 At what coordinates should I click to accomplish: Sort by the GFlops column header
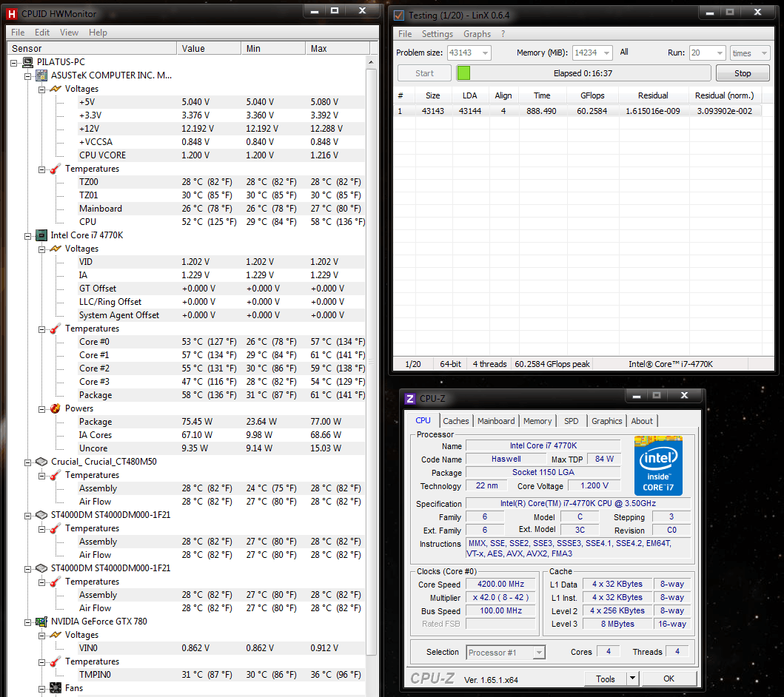coord(592,95)
